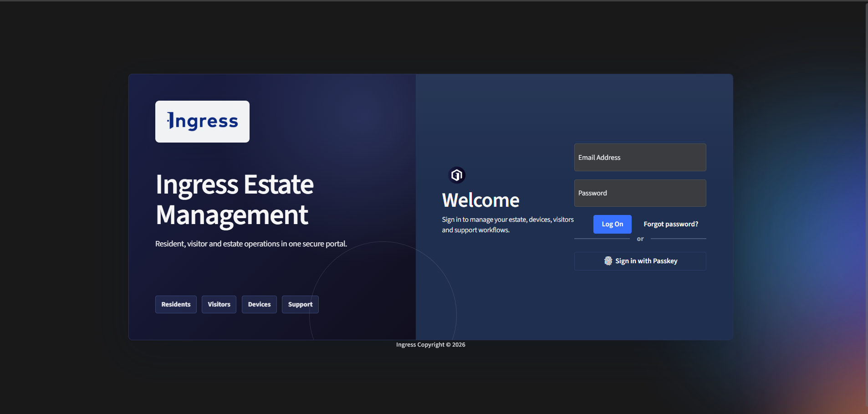
Task: Open the Forgot password? link
Action: [x=671, y=224]
